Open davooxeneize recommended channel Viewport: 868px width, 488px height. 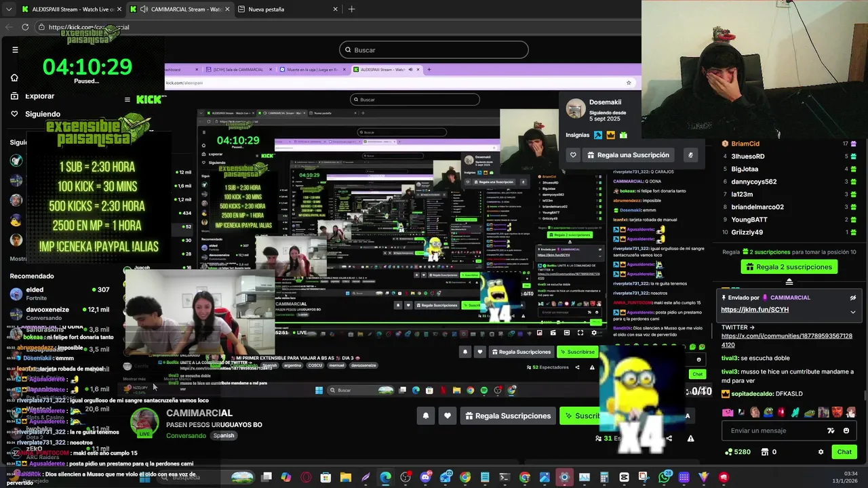(60, 313)
